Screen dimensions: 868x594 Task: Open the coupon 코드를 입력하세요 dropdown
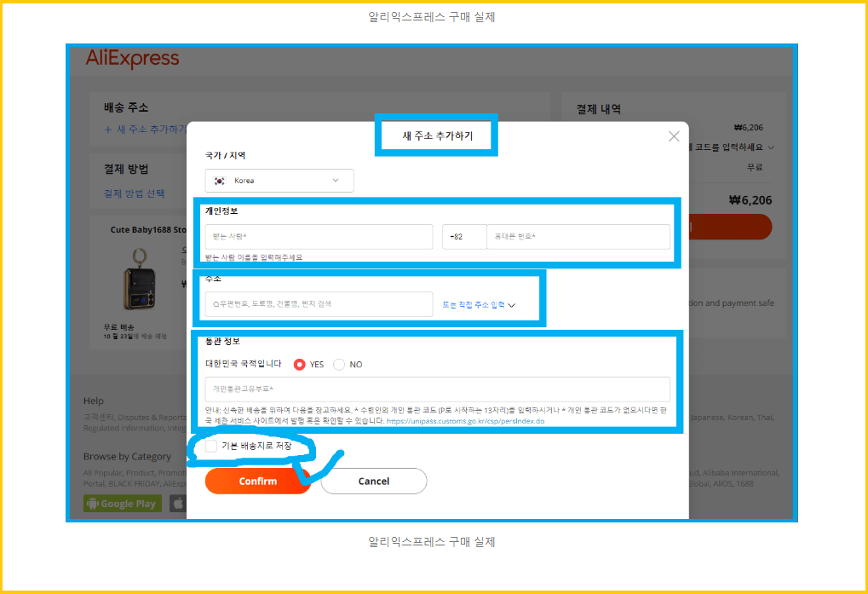point(738,147)
